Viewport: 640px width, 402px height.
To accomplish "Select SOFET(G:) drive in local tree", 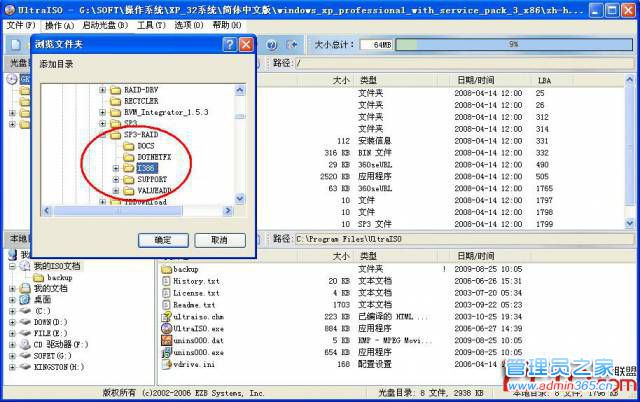I will point(52,355).
